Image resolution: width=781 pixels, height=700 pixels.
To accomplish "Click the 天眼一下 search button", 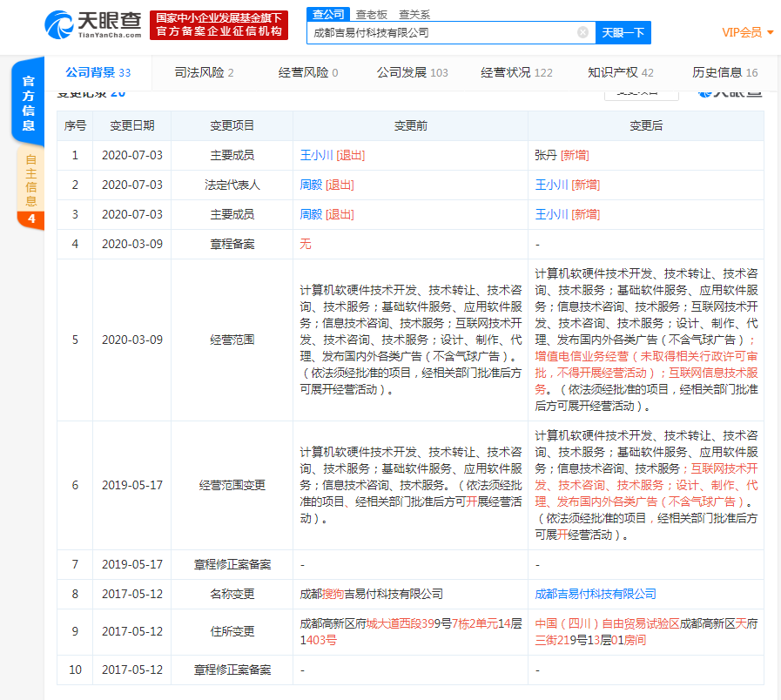I will (623, 32).
